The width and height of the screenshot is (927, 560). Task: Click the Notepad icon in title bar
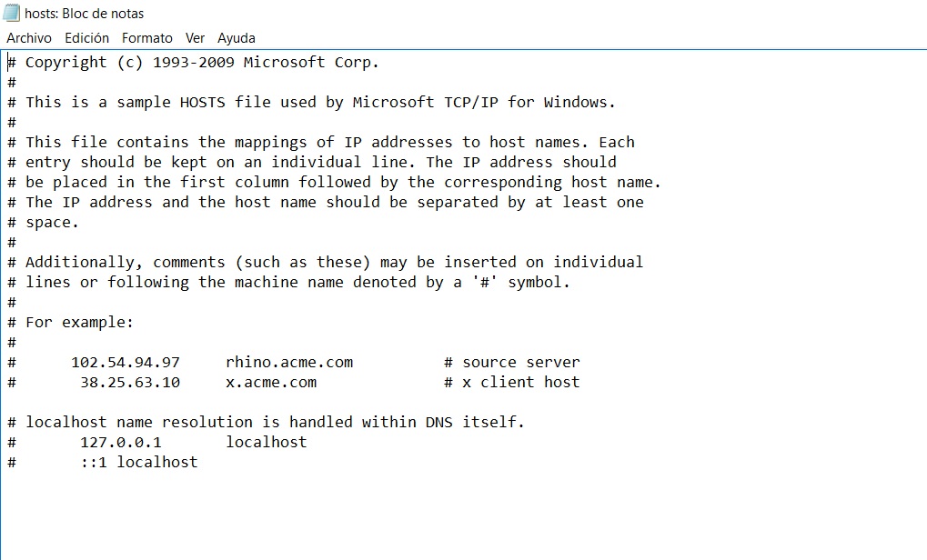pyautogui.click(x=11, y=13)
